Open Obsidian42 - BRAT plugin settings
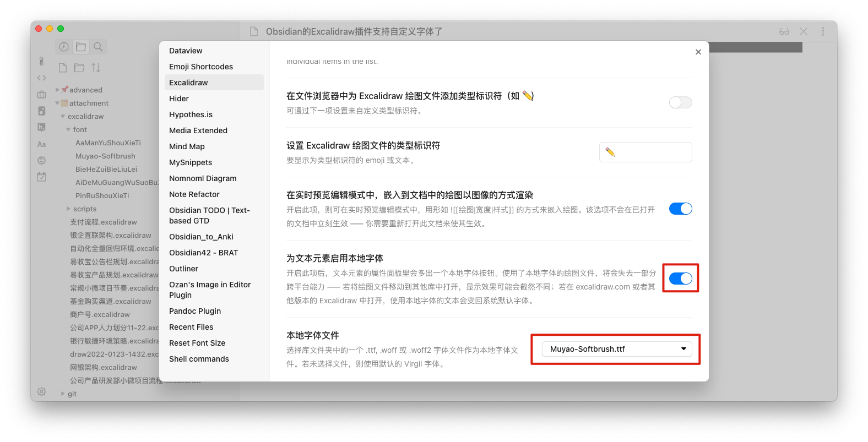This screenshot has height=442, width=868. click(214, 253)
